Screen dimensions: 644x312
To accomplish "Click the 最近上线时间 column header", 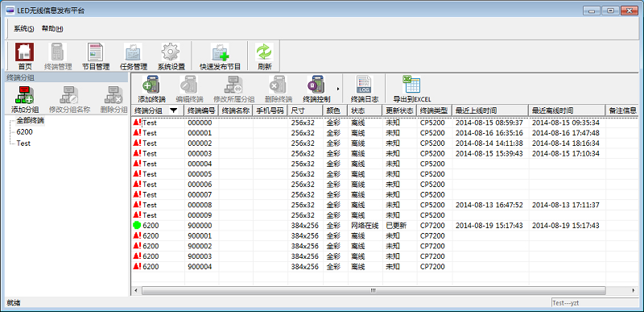I will [490, 110].
